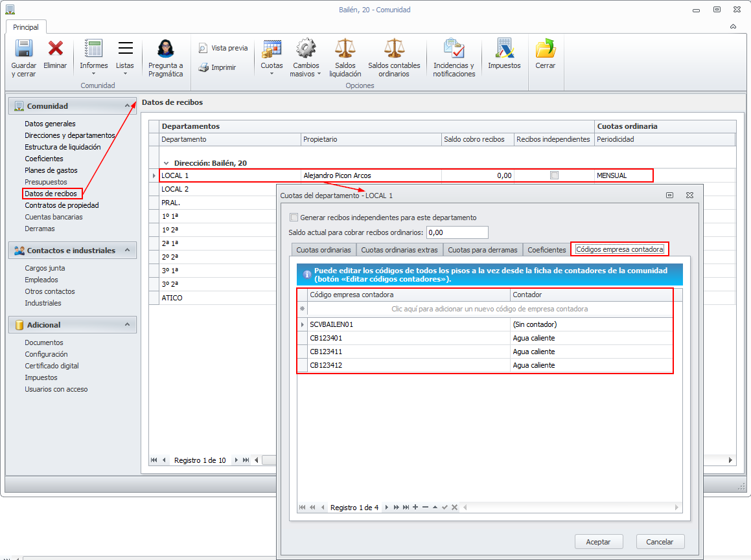Open Cuentas bancarias in sidebar
751x560 pixels.
click(x=54, y=217)
